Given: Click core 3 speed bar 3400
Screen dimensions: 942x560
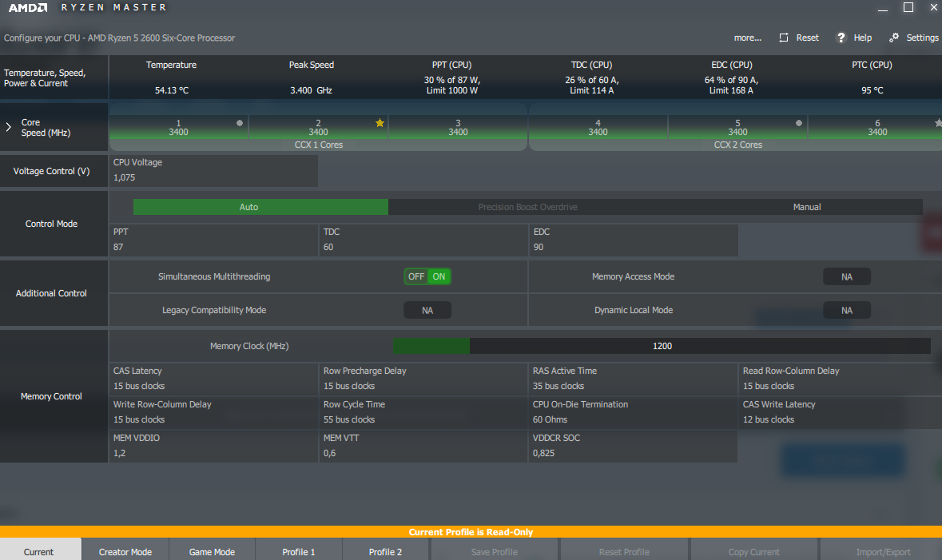Looking at the screenshot, I should [x=458, y=127].
